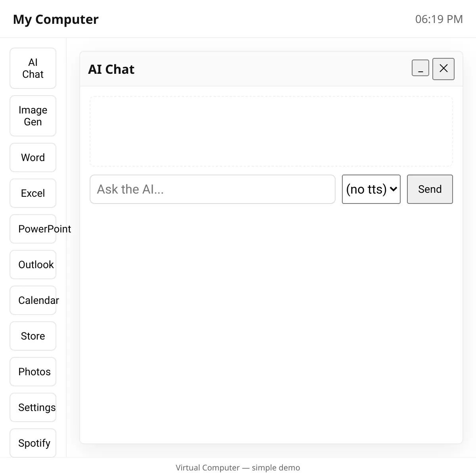Open the Excel app
The height and width of the screenshot is (476, 476).
(x=33, y=193)
